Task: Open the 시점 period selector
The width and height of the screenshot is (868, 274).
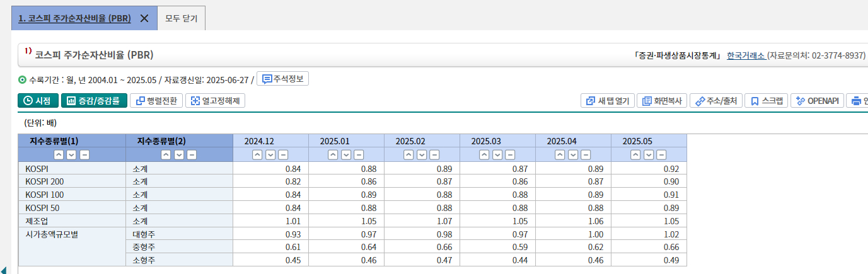Action: pyautogui.click(x=38, y=101)
